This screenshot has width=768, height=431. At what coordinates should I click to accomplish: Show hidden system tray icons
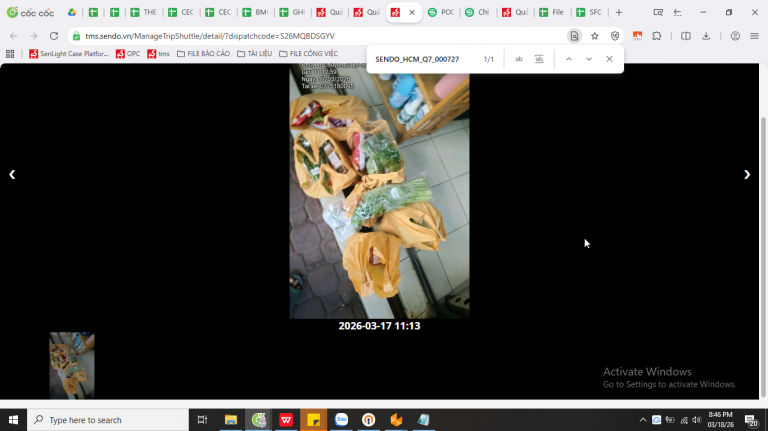pos(643,420)
